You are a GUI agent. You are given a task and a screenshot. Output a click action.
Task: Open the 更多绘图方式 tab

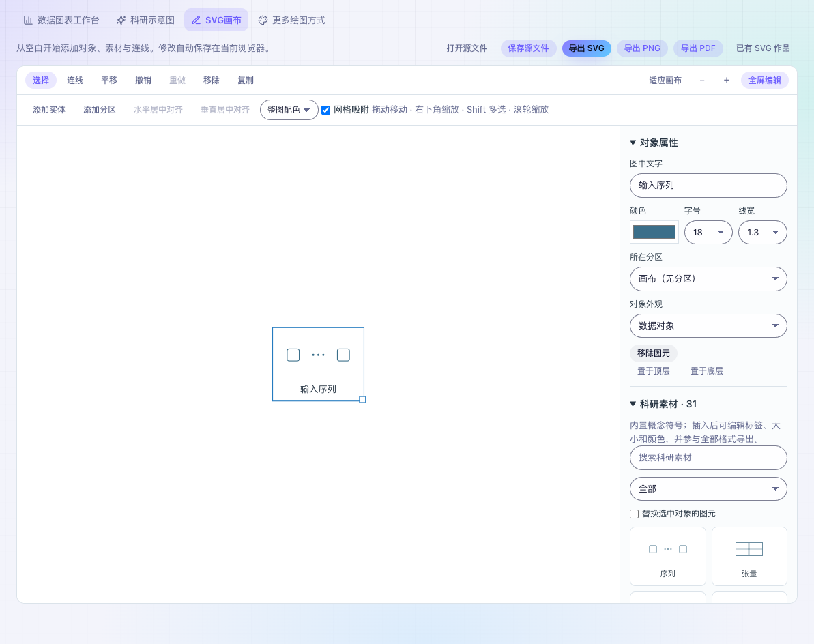292,20
